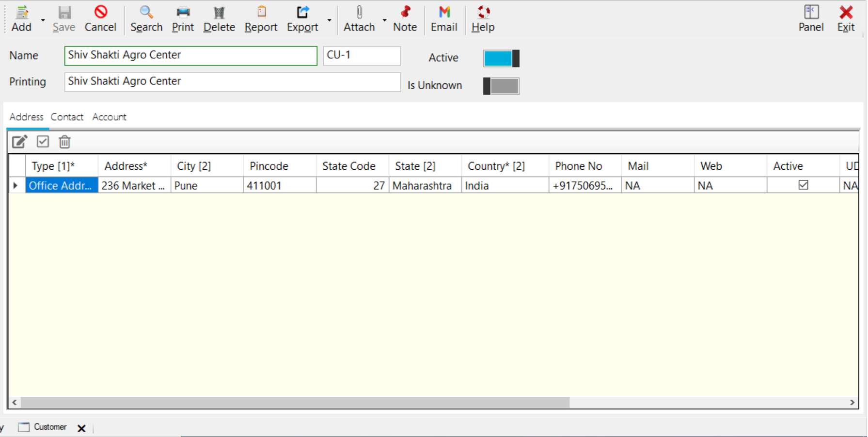Image resolution: width=868 pixels, height=437 pixels.
Task: Open the Export dropdown options
Action: click(329, 20)
